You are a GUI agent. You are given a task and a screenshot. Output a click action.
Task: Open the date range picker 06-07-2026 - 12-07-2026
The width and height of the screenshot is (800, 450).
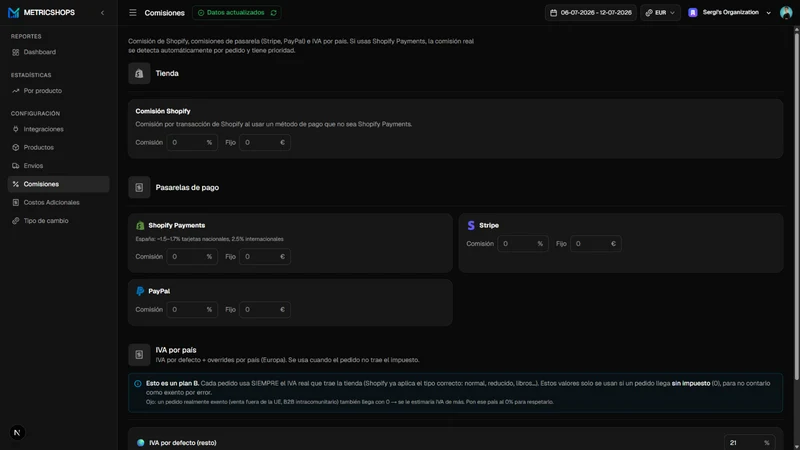[590, 13]
